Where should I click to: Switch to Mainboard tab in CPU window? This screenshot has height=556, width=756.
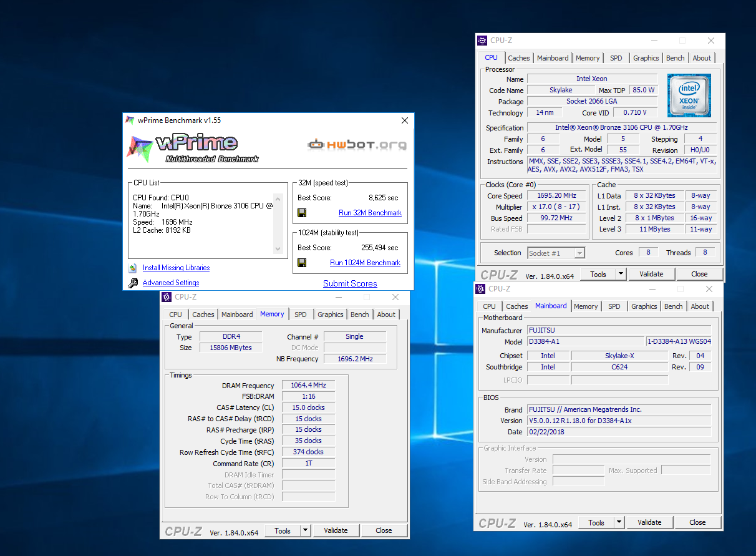click(553, 58)
